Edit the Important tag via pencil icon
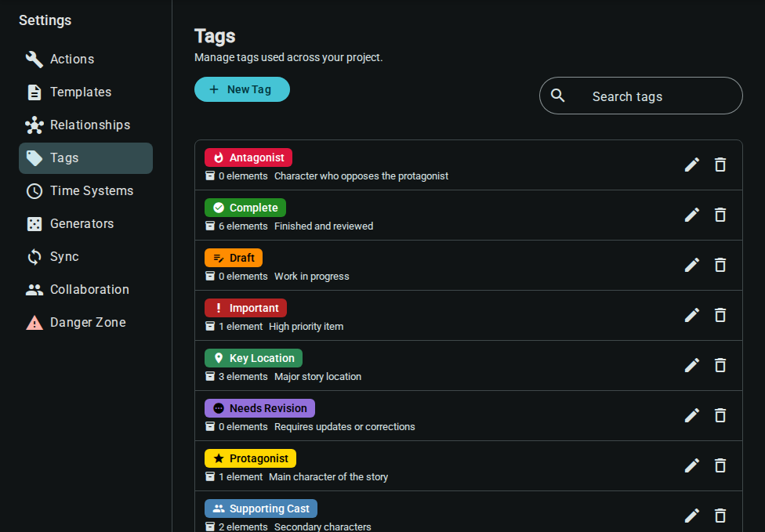Viewport: 765px width, 532px height. pyautogui.click(x=692, y=316)
